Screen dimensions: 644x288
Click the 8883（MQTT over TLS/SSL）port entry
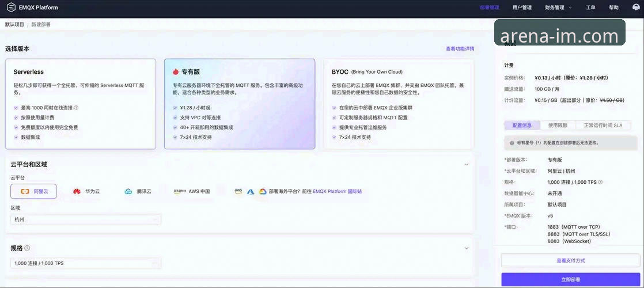coord(579,234)
